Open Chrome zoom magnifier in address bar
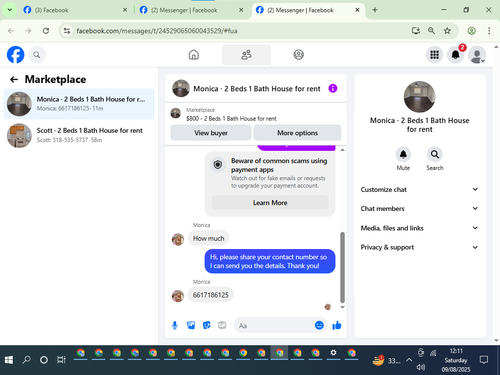The image size is (500, 375). coord(431,31)
